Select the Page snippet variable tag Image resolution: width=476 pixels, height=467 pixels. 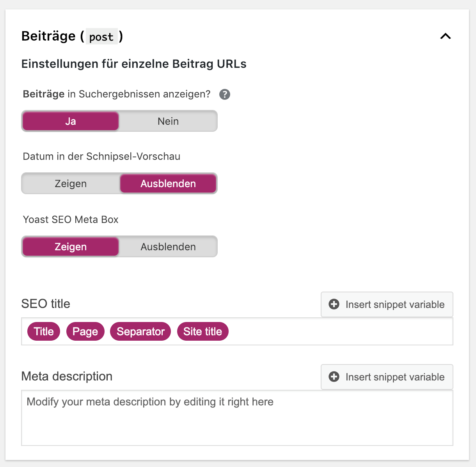[85, 331]
